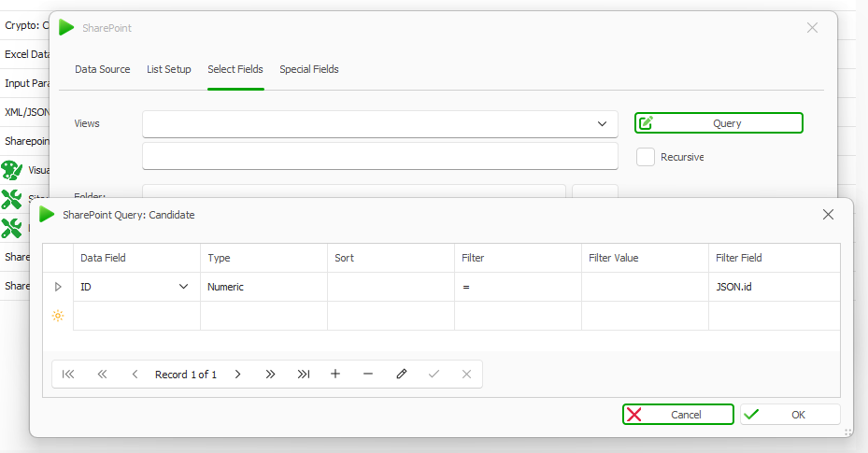This screenshot has height=453, width=868.
Task: Click the Filter column header
Action: [518, 258]
